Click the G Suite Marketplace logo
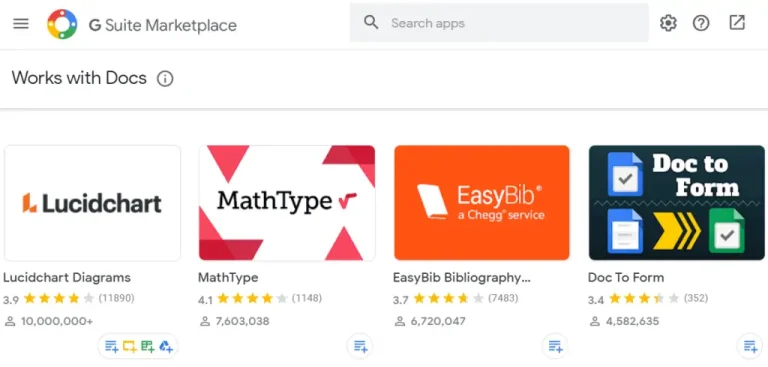The width and height of the screenshot is (768, 367). [x=62, y=24]
